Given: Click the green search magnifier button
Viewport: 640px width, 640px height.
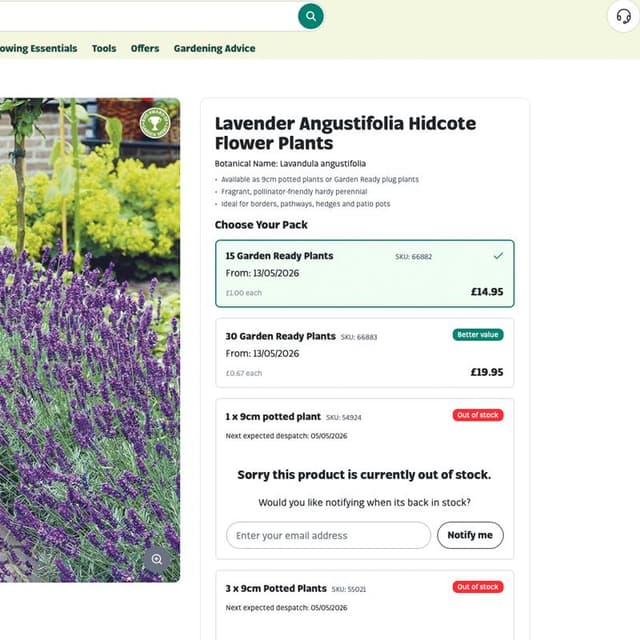Looking at the screenshot, I should 311,16.
